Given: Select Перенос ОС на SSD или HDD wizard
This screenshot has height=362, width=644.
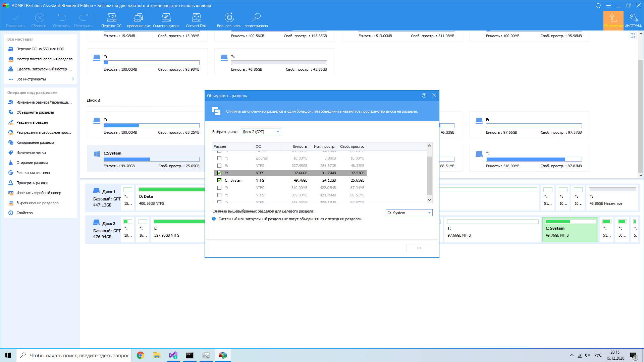Looking at the screenshot, I should point(40,49).
